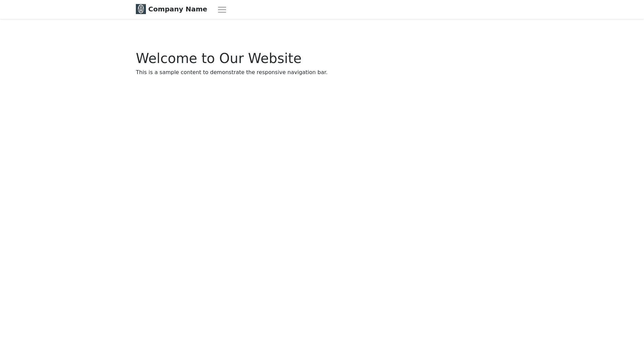
Task: Click the word 'Welcome' in the heading
Action: click(166, 58)
